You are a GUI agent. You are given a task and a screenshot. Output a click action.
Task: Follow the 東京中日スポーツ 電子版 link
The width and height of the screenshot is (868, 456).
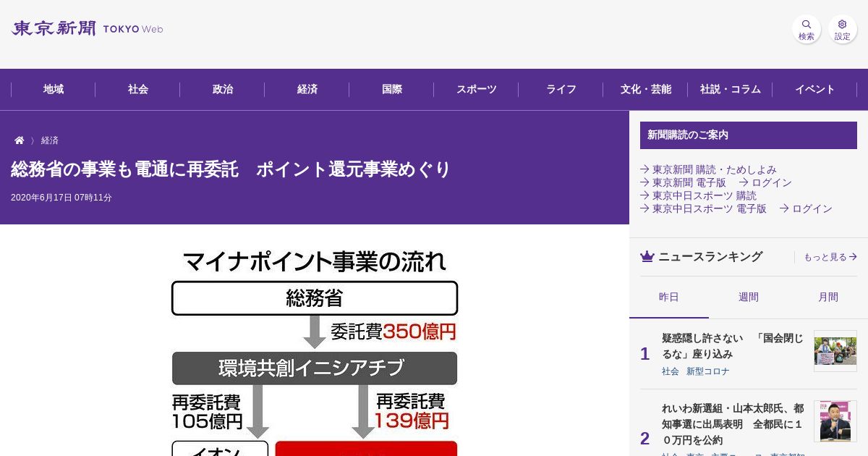click(703, 208)
